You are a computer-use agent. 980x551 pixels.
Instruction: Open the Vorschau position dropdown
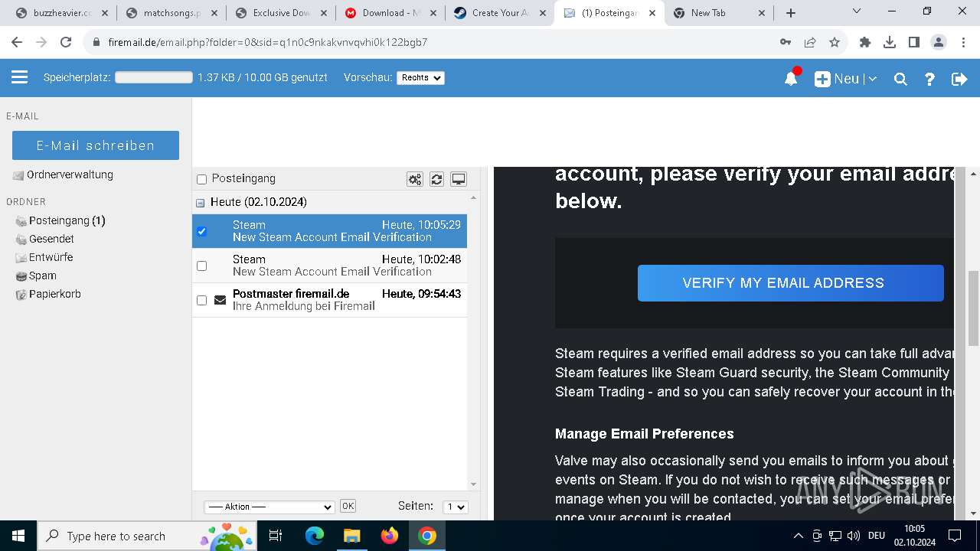click(x=420, y=78)
